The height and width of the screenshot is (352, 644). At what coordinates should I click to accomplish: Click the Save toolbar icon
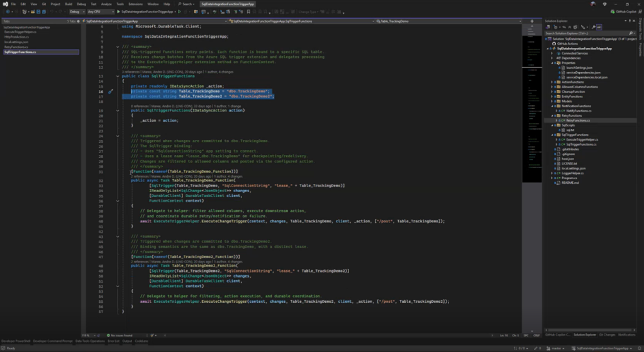(38, 12)
